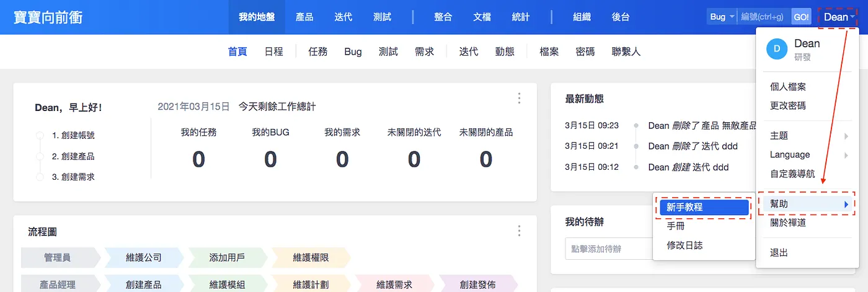Click the 我的任務 count
Viewport: 868px width, 292px height.
point(198,159)
